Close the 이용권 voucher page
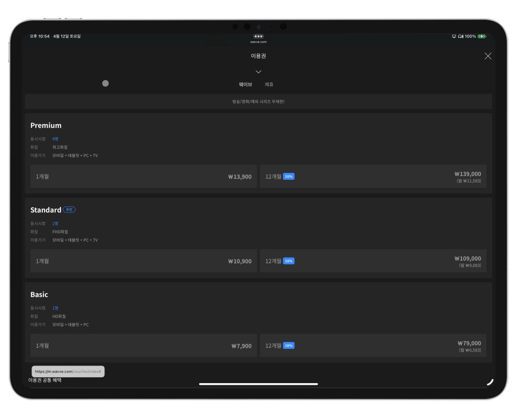The height and width of the screenshot is (420, 517). [488, 56]
